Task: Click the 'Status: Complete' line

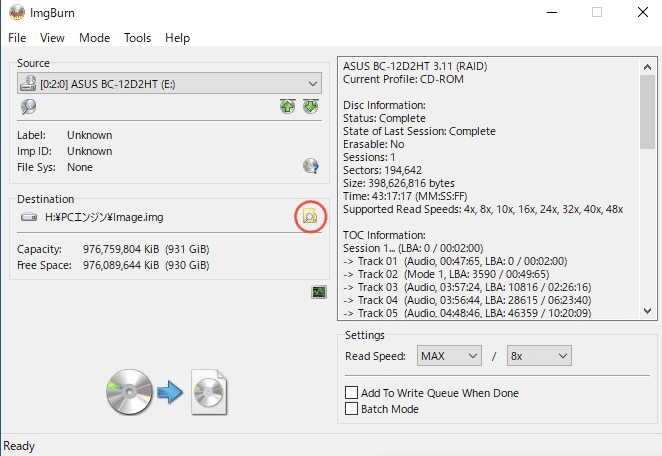Action: pyautogui.click(x=384, y=118)
